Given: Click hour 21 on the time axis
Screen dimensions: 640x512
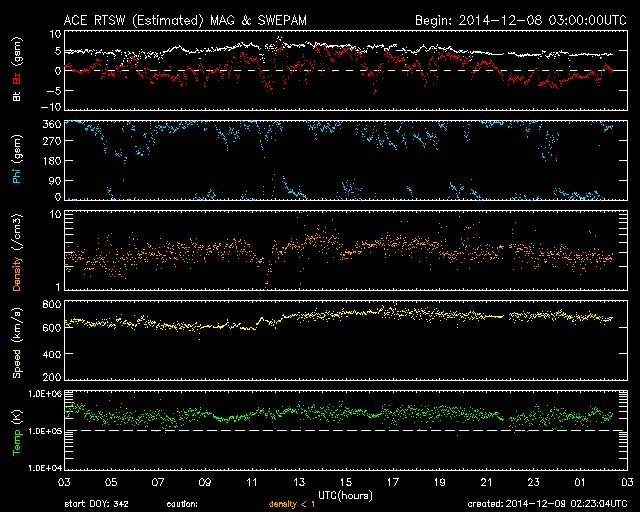Looking at the screenshot, I should point(487,482).
